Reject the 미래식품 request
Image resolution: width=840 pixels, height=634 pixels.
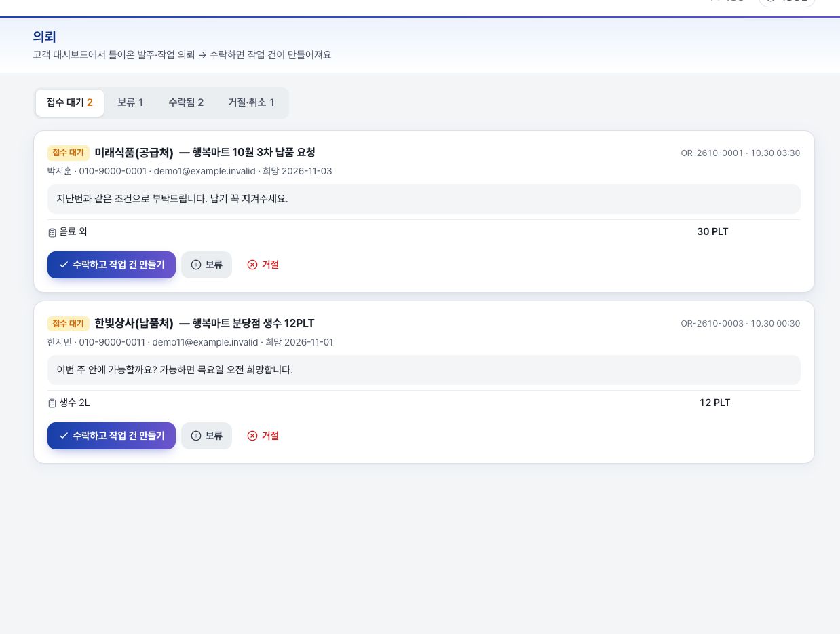[263, 265]
